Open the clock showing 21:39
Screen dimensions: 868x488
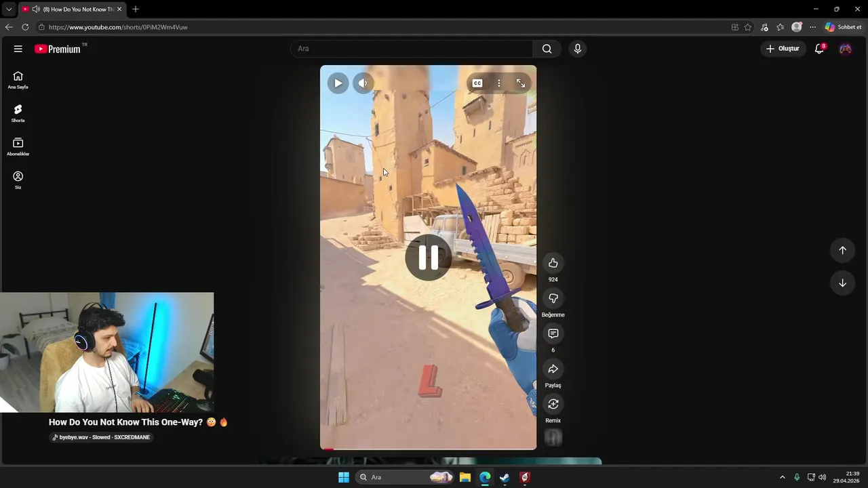[x=847, y=477]
